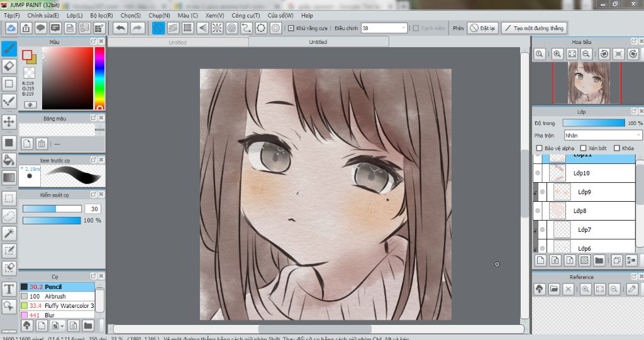The width and height of the screenshot is (644, 340).
Task: Rotate canvas left in navigator
Action: coord(604,54)
